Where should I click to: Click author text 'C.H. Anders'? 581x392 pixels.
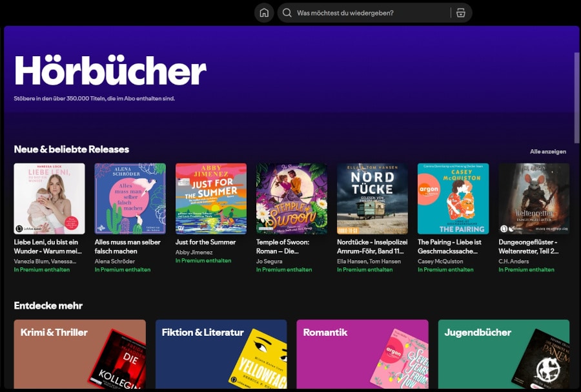click(x=514, y=261)
